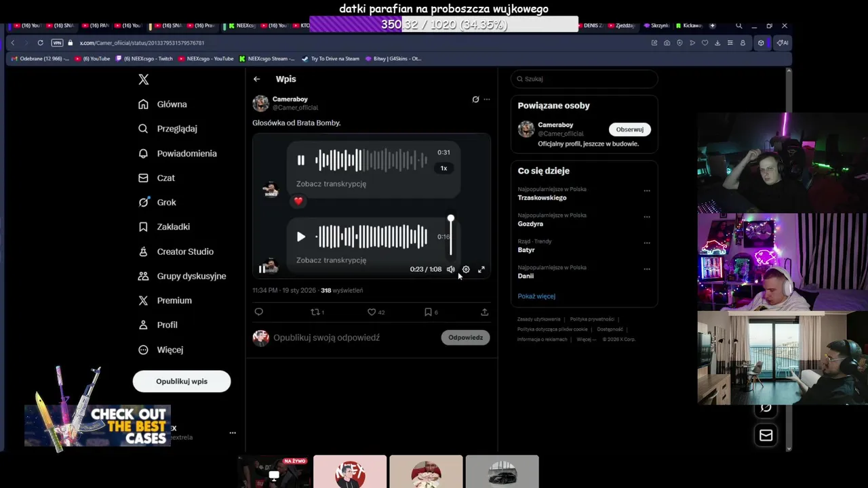Open Dostępność footer link

coord(610,329)
